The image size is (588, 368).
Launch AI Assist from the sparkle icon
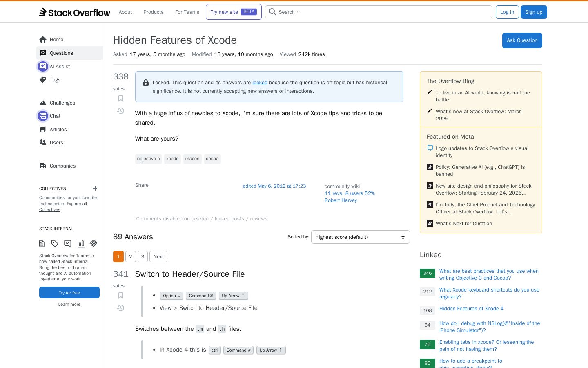(43, 66)
